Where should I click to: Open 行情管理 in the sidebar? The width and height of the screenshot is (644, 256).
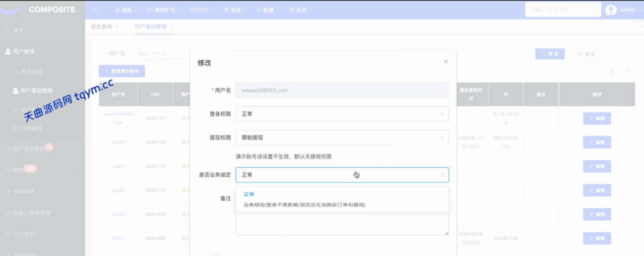pos(42,129)
